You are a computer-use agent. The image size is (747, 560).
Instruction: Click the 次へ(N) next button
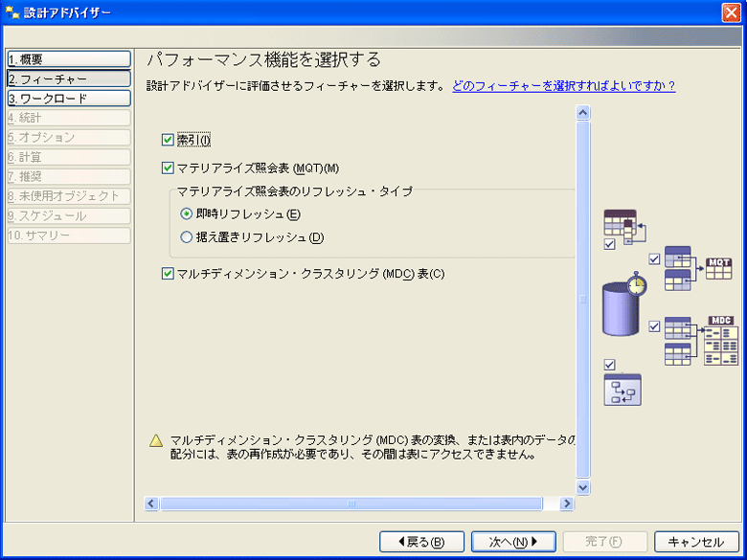point(513,542)
